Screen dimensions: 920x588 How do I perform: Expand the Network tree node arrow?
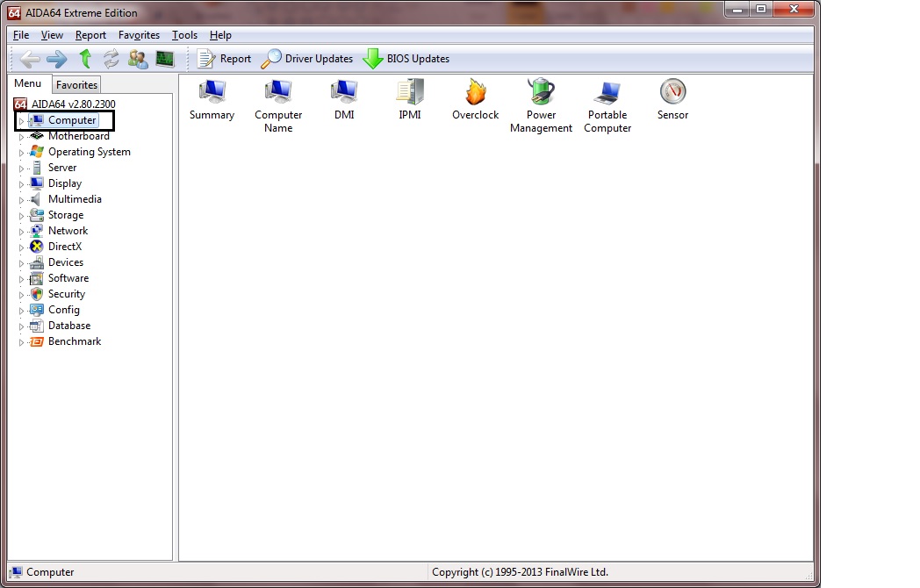(x=21, y=232)
